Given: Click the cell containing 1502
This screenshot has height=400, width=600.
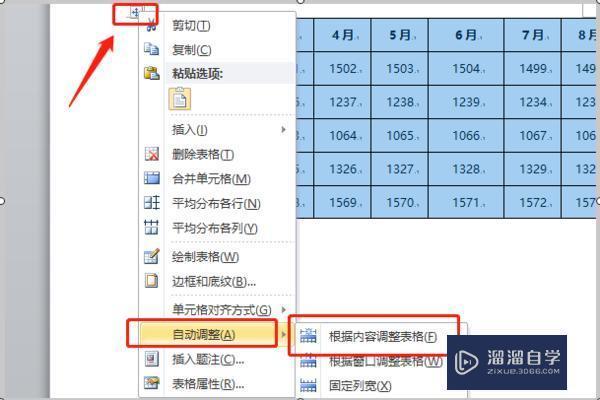Looking at the screenshot, I should tap(342, 69).
